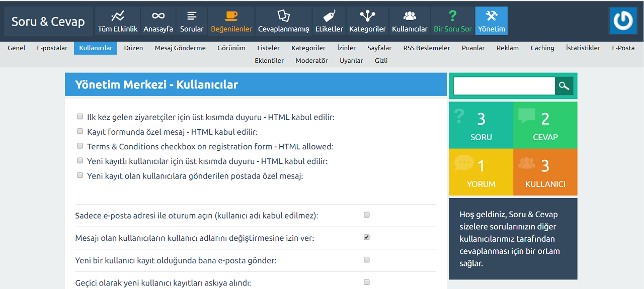This screenshot has height=289, width=644.
Task: Check Terms & Conditions registration checkbox
Action: (x=80, y=146)
